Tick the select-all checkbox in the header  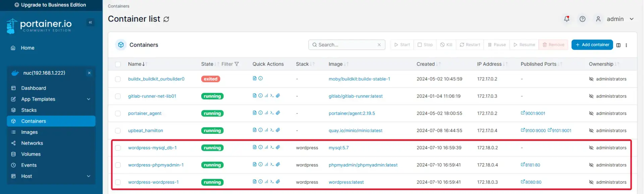(118, 64)
